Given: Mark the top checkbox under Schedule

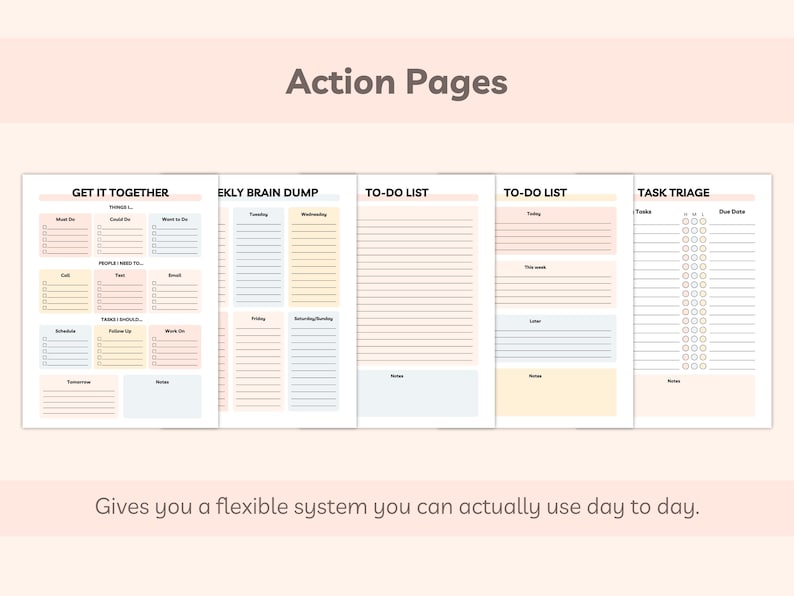Looking at the screenshot, I should 45,339.
